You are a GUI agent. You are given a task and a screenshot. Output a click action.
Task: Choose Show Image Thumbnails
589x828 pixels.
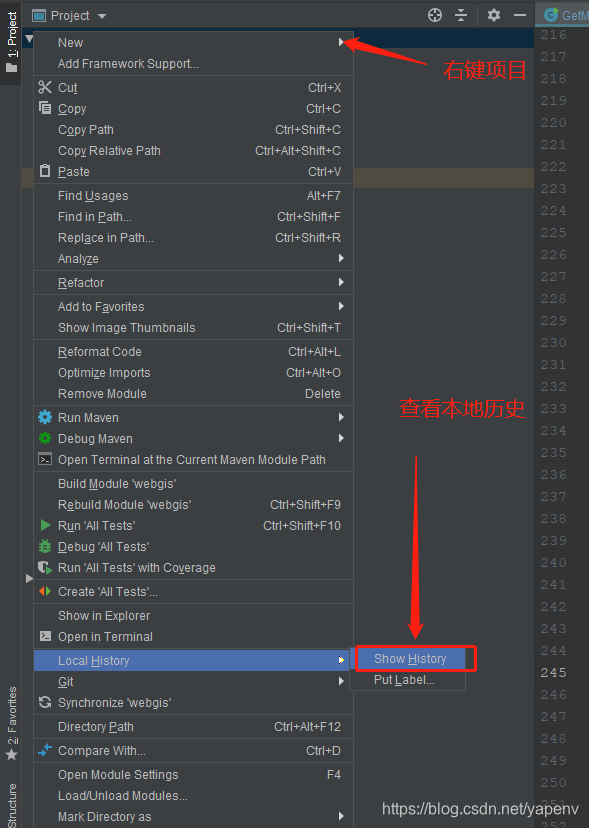[193, 327]
